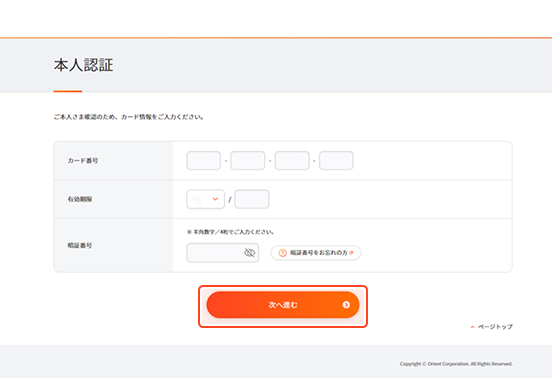Image resolution: width=552 pixels, height=378 pixels.
Task: Click the expiration year input field
Action: (252, 199)
